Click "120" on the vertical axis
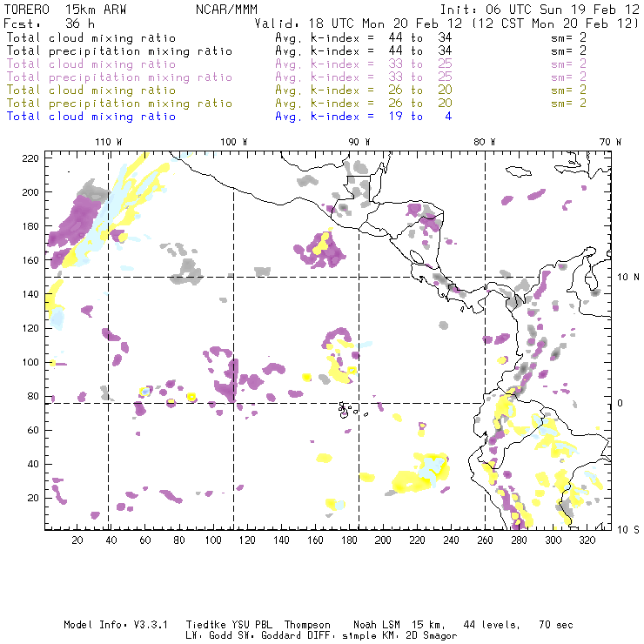Viewport: 644px width, 644px height. [x=30, y=328]
